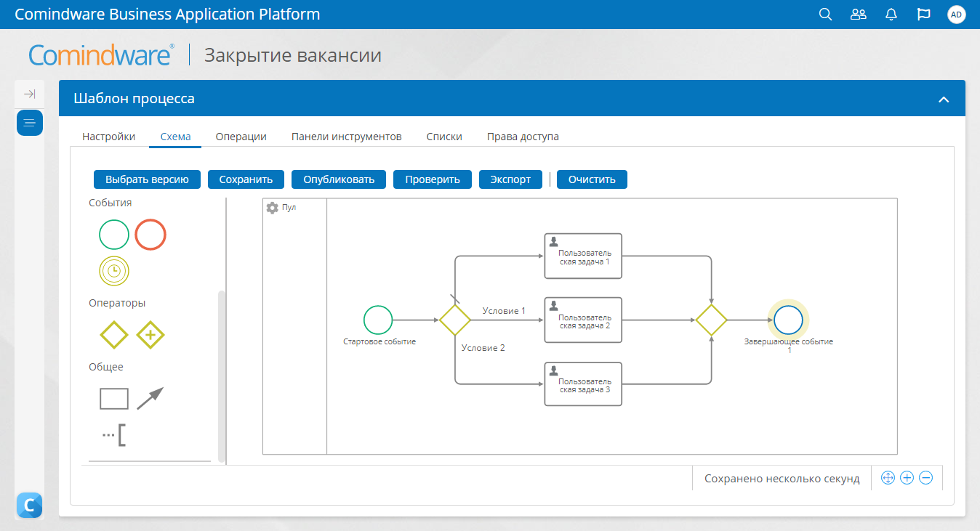The width and height of the screenshot is (980, 531).
Task: Click the Очистить button
Action: tap(592, 179)
